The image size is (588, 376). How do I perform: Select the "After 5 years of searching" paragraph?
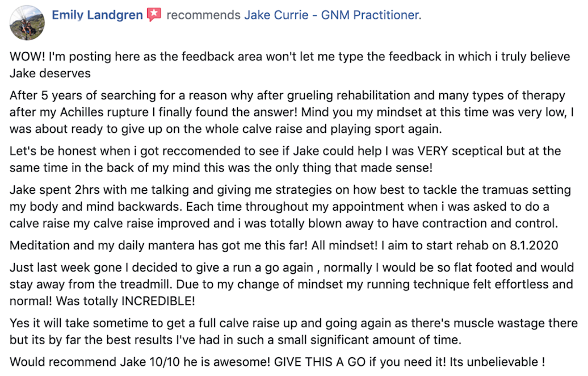292,112
